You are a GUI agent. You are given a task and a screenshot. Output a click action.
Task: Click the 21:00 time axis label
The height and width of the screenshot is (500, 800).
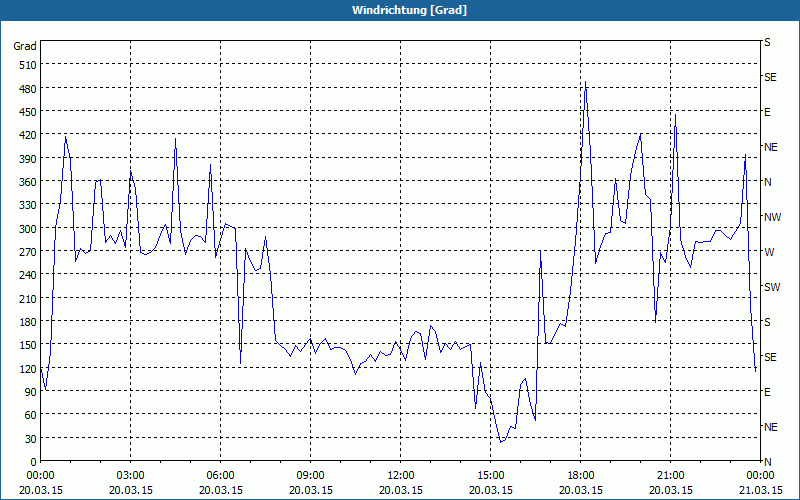[x=670, y=476]
